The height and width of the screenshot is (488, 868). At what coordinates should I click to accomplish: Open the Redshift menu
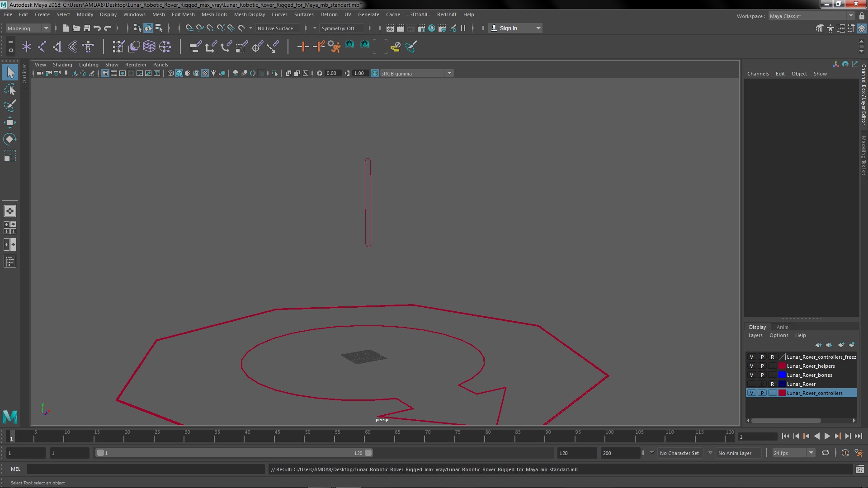coord(446,14)
